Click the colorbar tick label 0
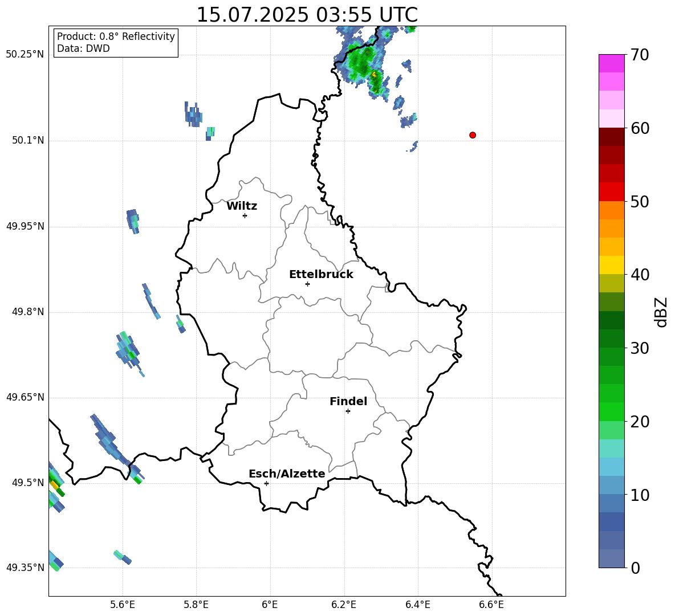Viewport: 675px width, 616px height. coord(635,568)
